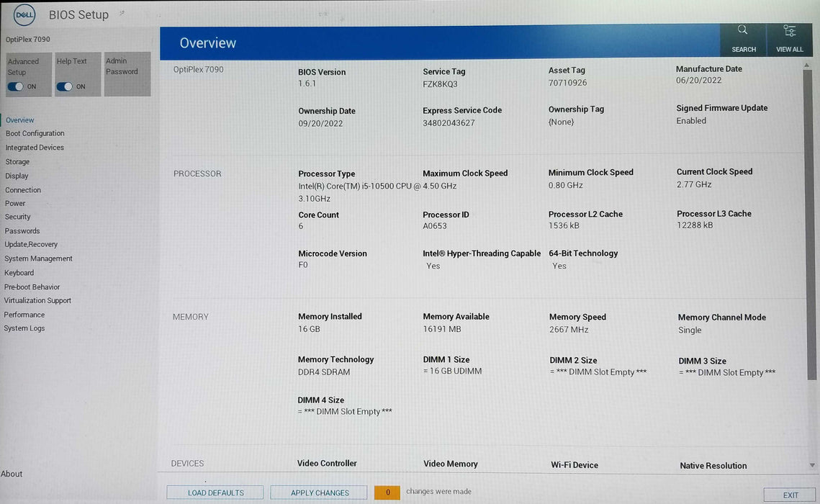Click the Ownership Date 09/20/2022
Viewport: 820px width, 504px height.
point(320,123)
